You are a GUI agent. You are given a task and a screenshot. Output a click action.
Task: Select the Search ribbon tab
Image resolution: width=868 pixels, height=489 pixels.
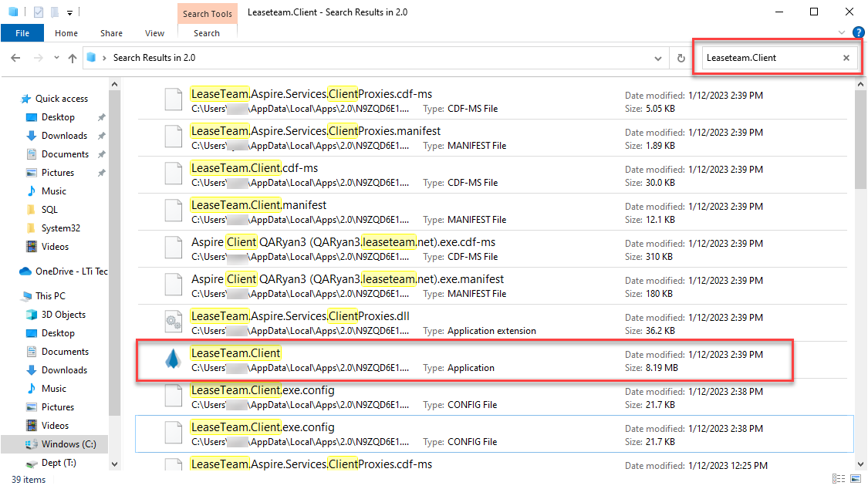click(x=207, y=33)
